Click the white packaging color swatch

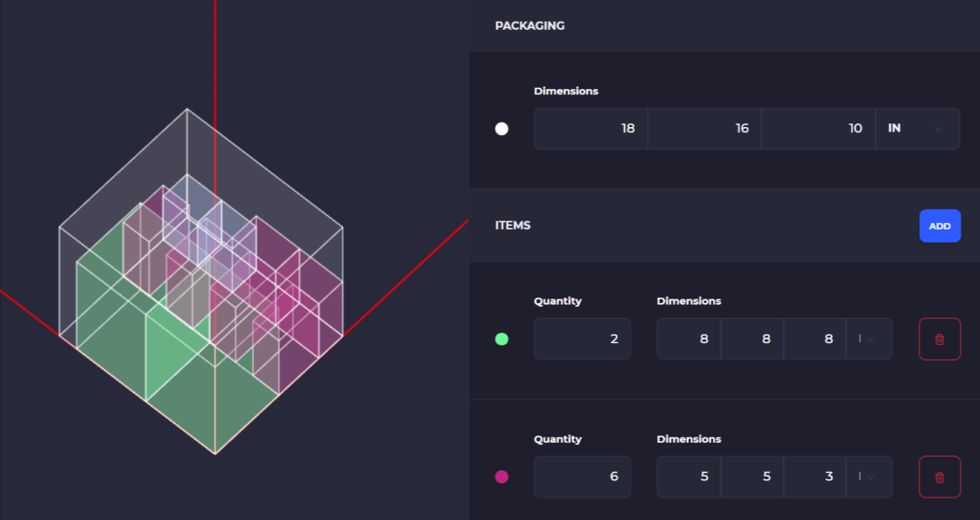click(x=501, y=129)
